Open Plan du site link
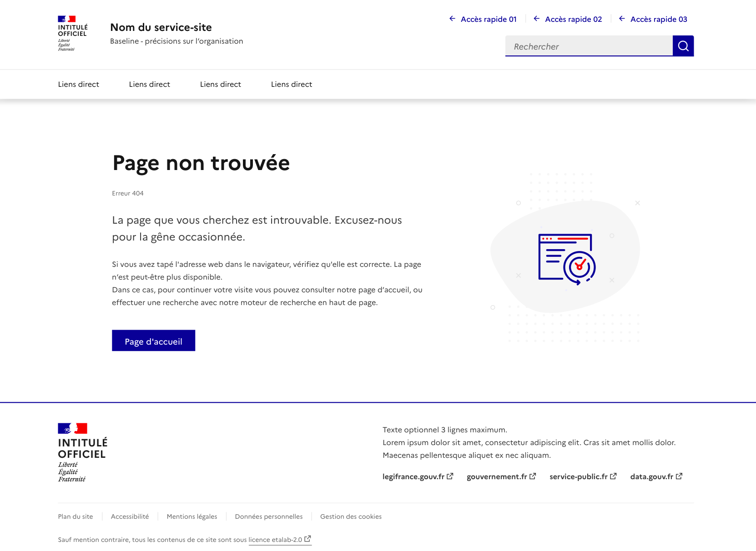The width and height of the screenshot is (756, 551). pos(76,516)
